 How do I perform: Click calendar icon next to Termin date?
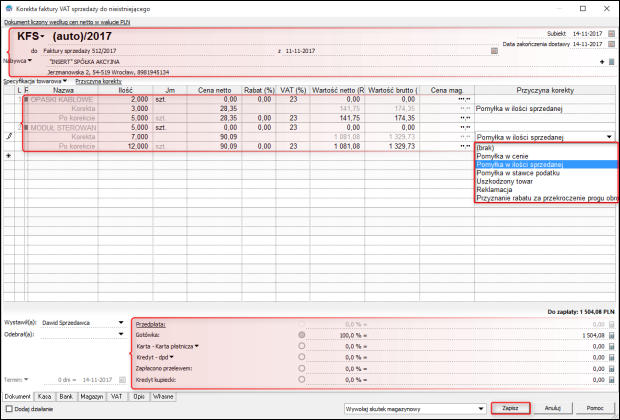click(x=123, y=380)
